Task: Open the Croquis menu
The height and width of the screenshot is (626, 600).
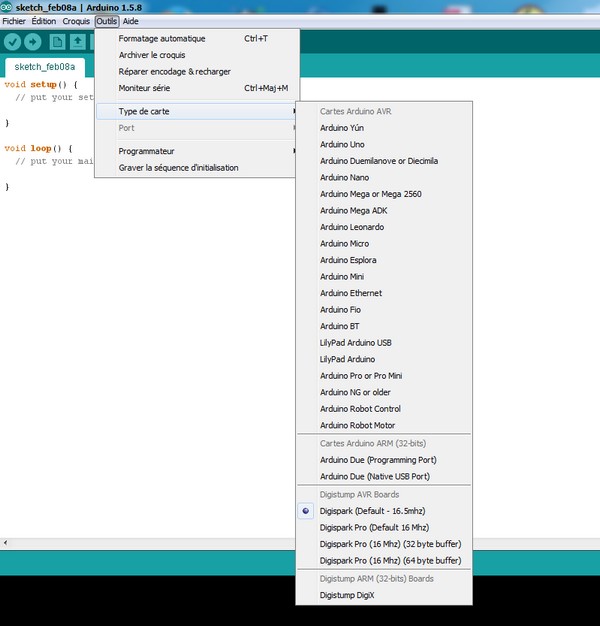Action: pyautogui.click(x=76, y=21)
